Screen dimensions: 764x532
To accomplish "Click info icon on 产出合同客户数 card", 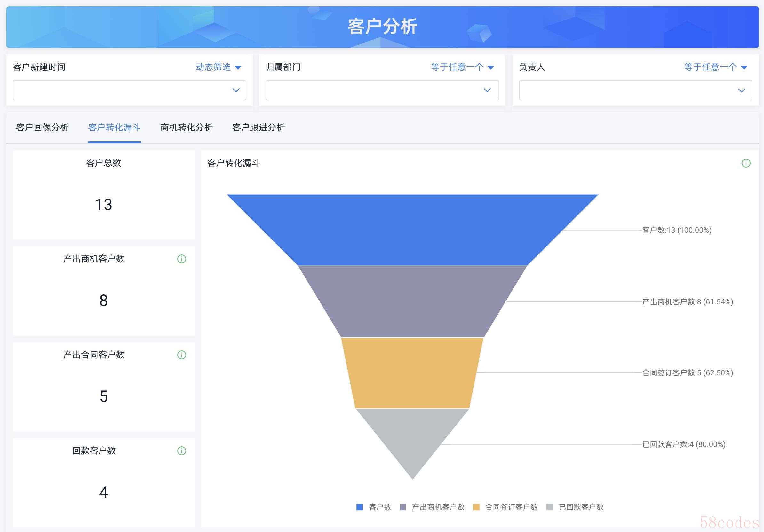I will [182, 355].
